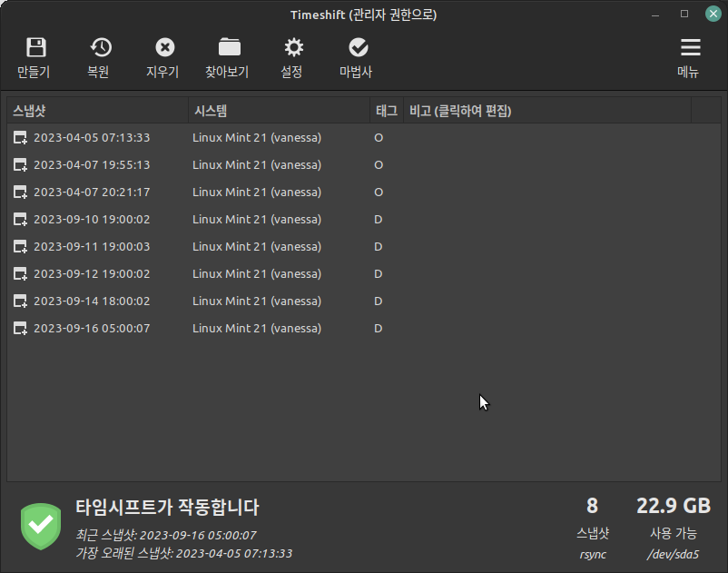Click tag D of 2023-09-11 snapshot
This screenshot has height=573, width=728.
coord(378,247)
